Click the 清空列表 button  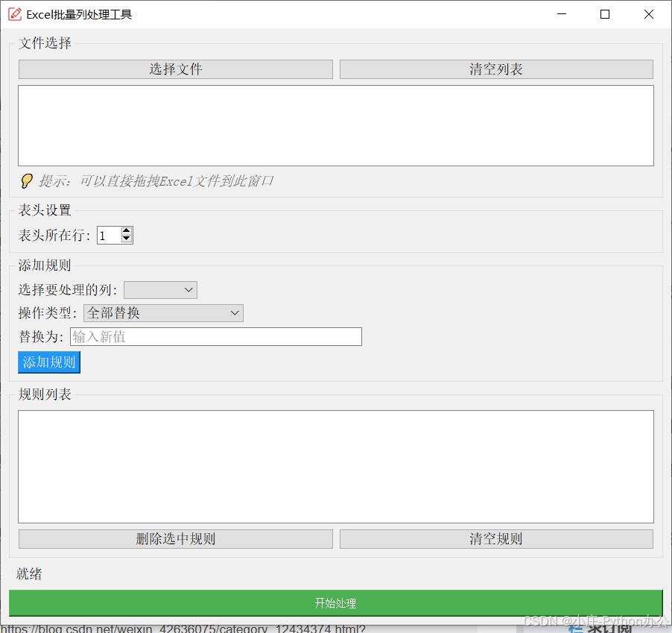[495, 69]
